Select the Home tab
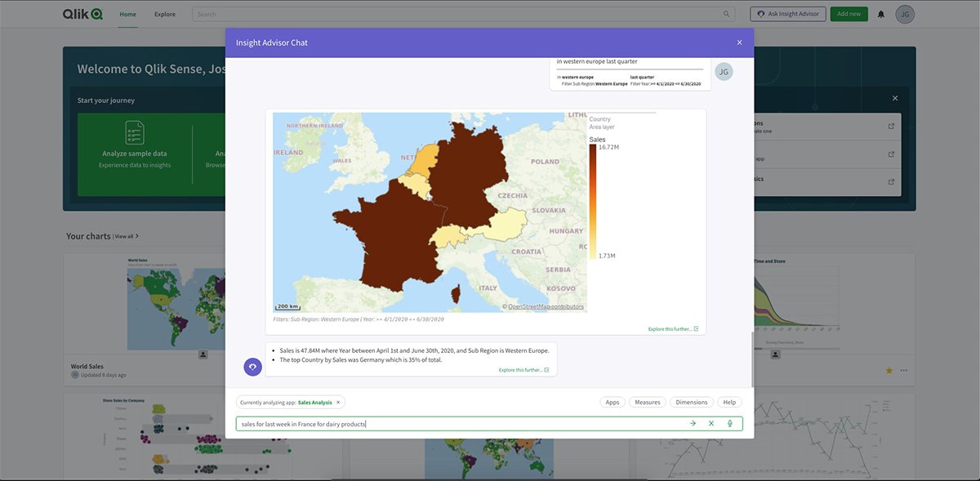This screenshot has width=980, height=481. click(x=127, y=13)
